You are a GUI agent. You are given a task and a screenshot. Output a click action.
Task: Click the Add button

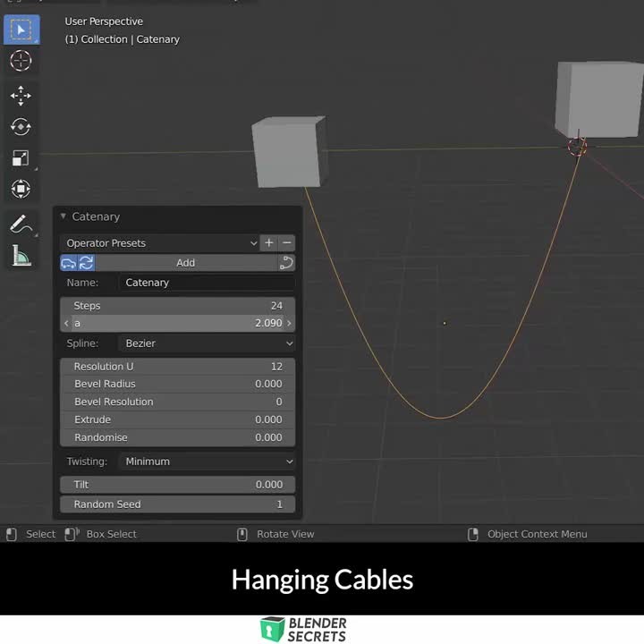pyautogui.click(x=186, y=263)
